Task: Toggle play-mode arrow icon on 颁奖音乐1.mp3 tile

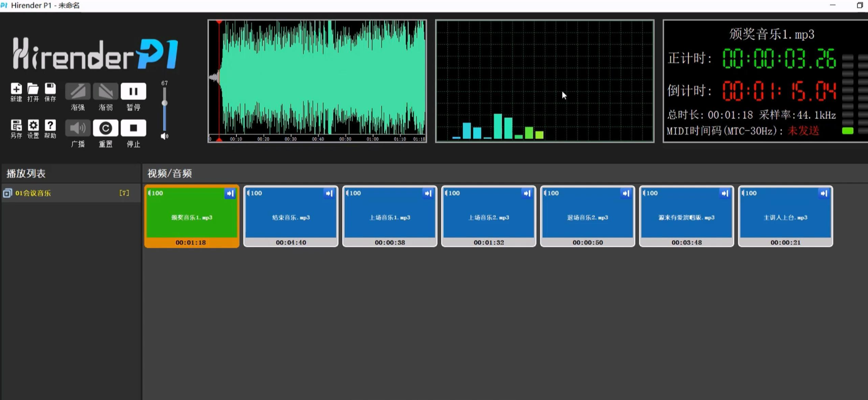Action: coord(230,193)
